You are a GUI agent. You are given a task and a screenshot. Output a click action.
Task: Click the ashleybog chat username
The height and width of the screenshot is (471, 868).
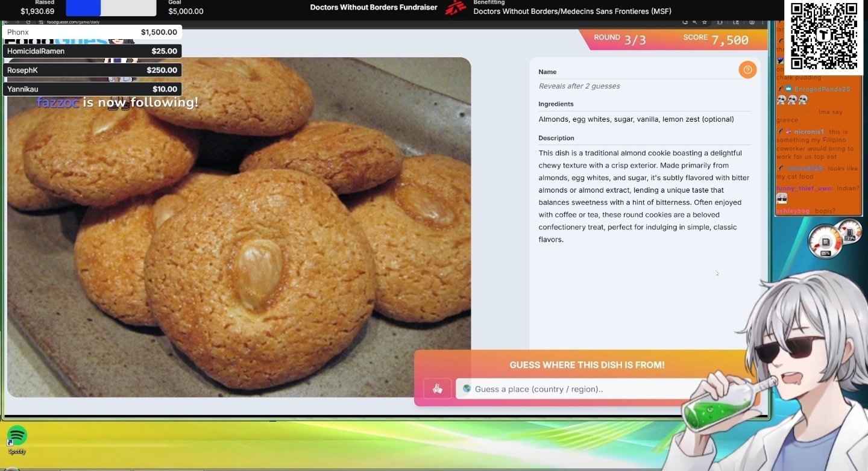pos(793,211)
